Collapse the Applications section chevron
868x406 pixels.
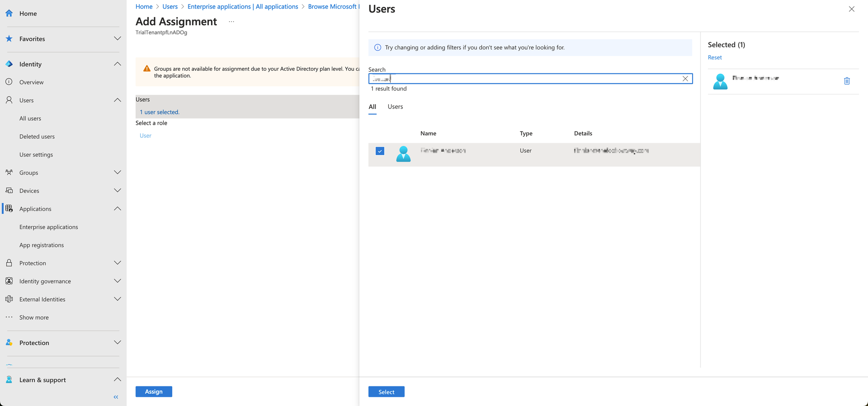[x=117, y=209]
